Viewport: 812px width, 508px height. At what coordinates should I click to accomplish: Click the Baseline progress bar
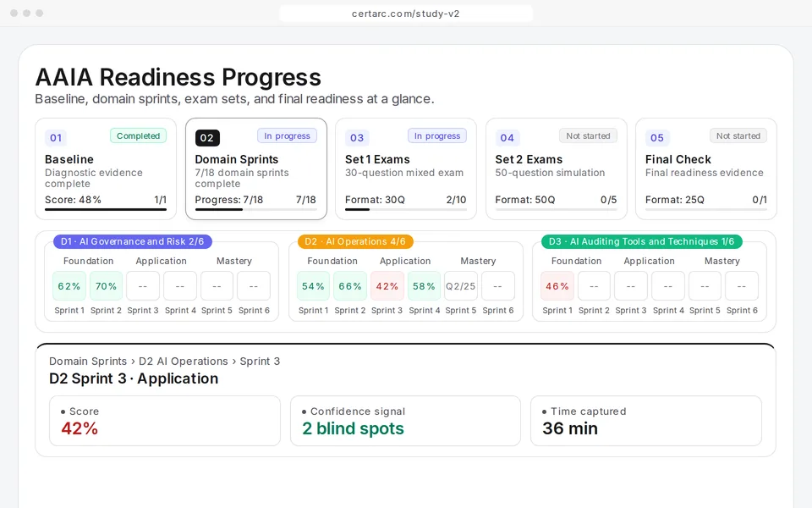click(106, 209)
